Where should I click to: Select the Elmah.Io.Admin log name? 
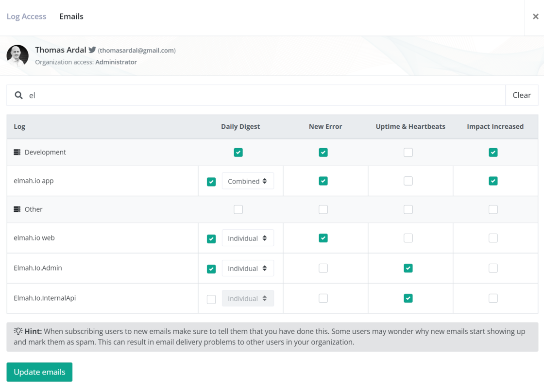click(38, 268)
